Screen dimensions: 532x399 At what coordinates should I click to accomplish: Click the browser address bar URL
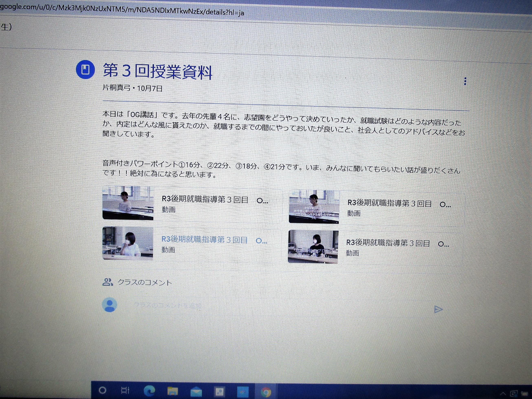[122, 9]
